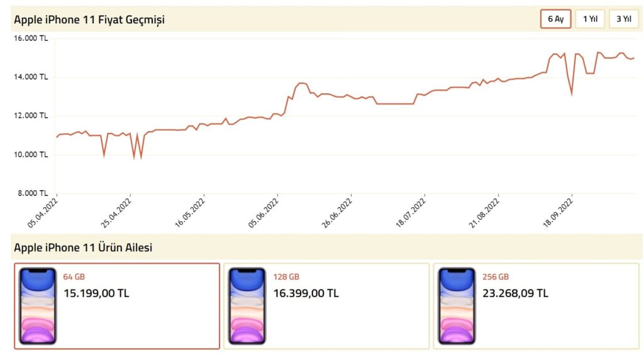Image resolution: width=644 pixels, height=360 pixels.
Task: Open the 64 GB iPhone 11 card
Action: click(117, 306)
